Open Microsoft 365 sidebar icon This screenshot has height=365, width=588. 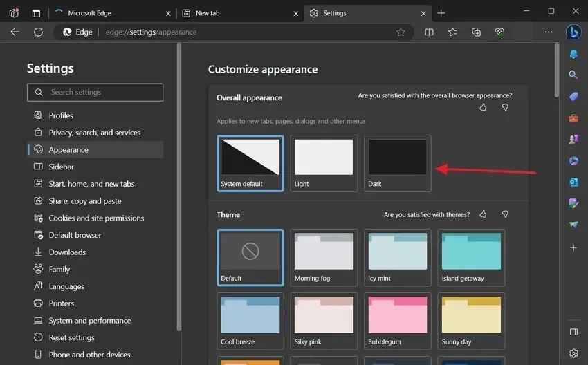pos(573,161)
